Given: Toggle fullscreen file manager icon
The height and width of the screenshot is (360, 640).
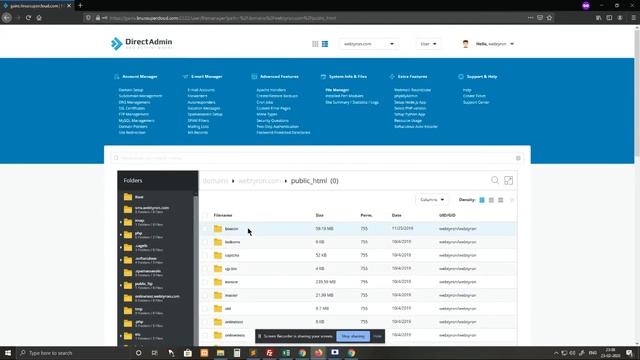Looking at the screenshot, I should pos(508,180).
